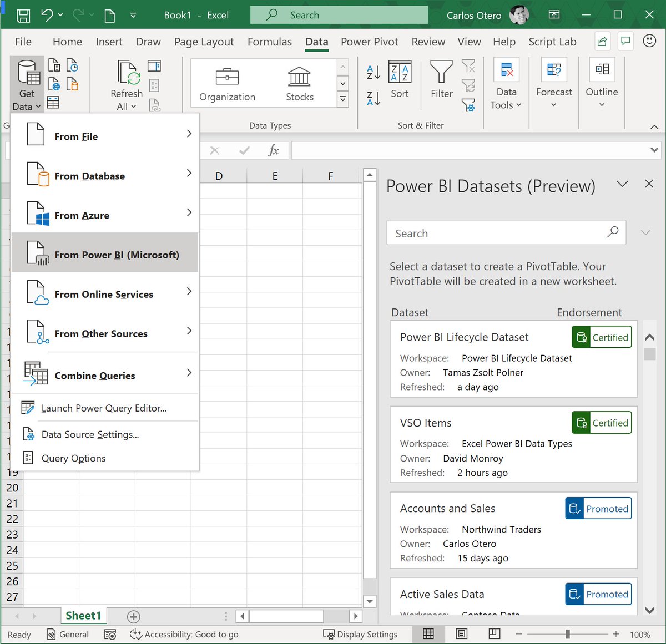Click the insert function fx icon
The image size is (666, 644).
(274, 150)
